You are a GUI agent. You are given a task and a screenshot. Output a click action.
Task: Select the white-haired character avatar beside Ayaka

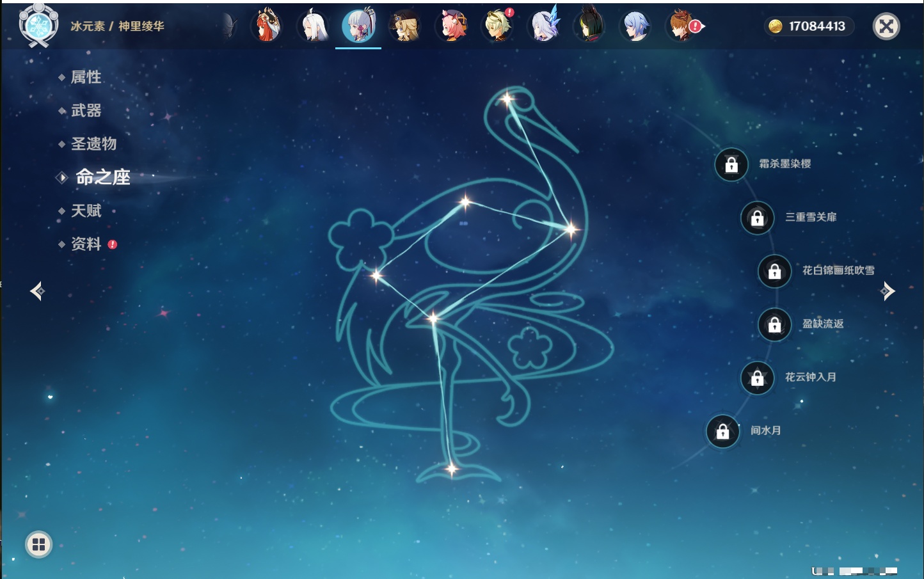(313, 26)
